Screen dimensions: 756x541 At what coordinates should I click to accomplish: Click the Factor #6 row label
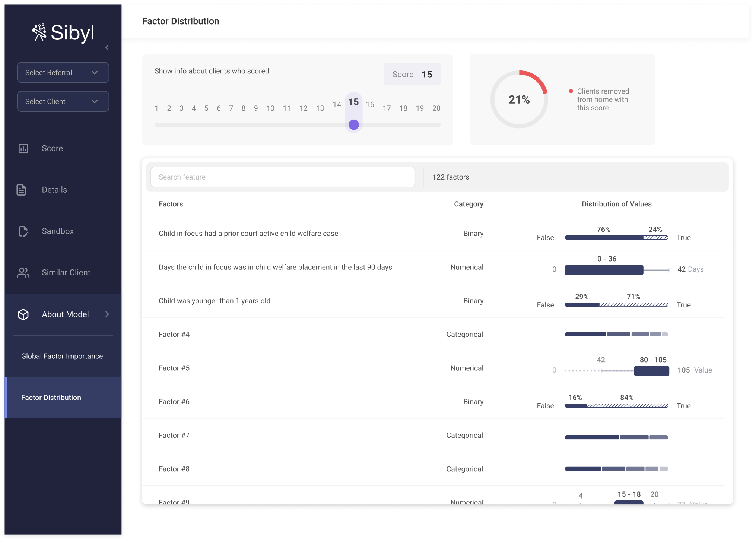(174, 401)
